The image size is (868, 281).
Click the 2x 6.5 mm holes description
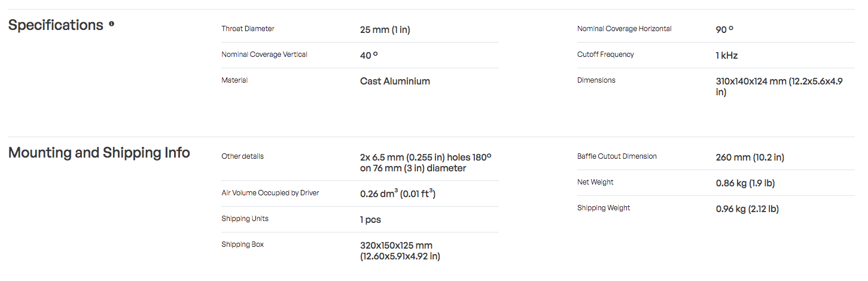[x=426, y=162]
